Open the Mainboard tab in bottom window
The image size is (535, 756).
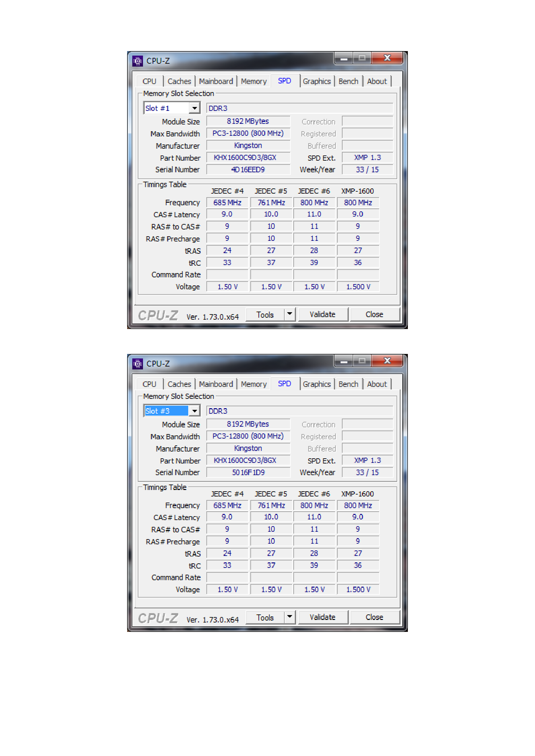[x=216, y=384]
